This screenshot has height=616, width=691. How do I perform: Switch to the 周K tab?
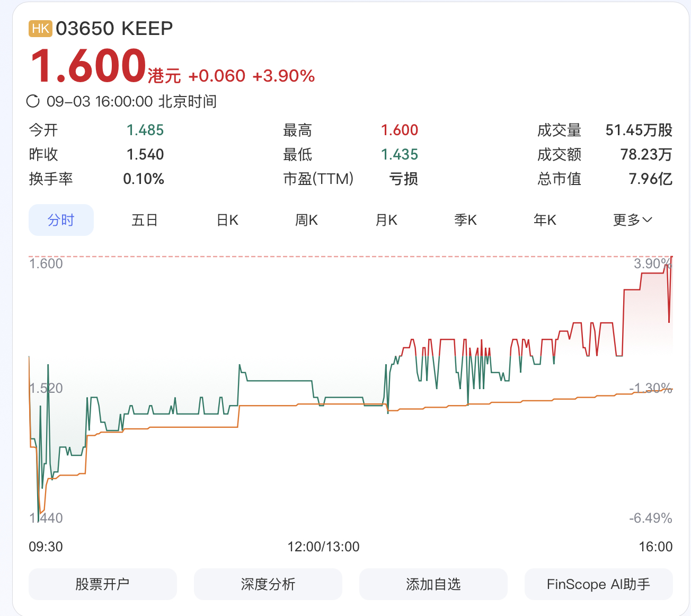(x=306, y=220)
